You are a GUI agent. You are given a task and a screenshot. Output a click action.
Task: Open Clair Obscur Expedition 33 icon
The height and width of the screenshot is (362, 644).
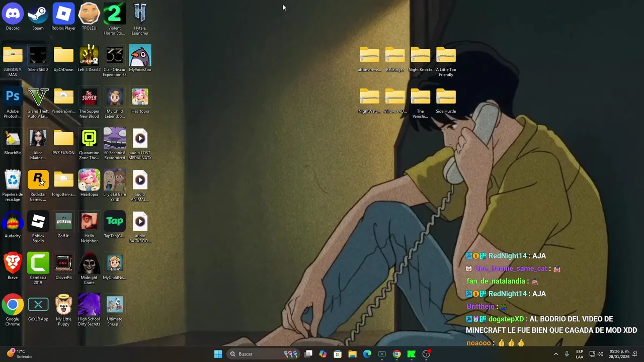tap(114, 61)
